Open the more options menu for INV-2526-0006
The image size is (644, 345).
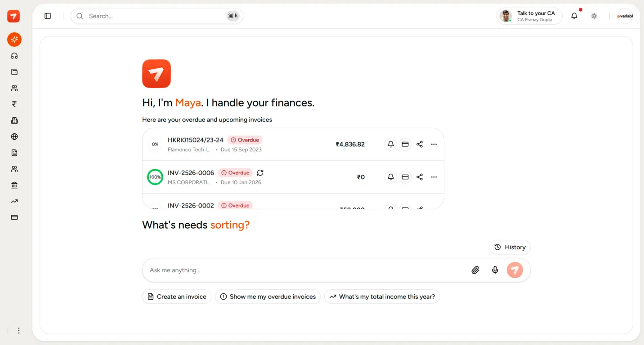(x=434, y=177)
